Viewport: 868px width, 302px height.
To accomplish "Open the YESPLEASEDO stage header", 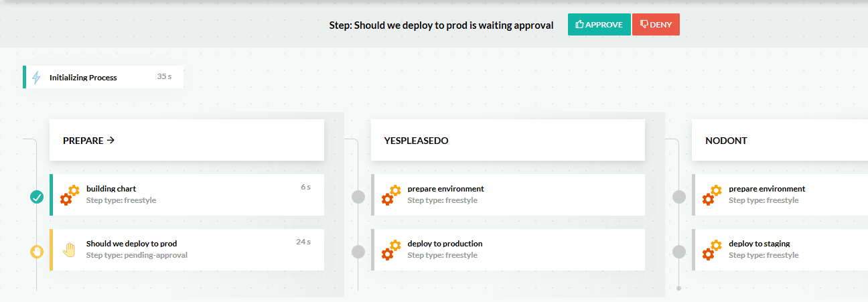I will coord(508,140).
